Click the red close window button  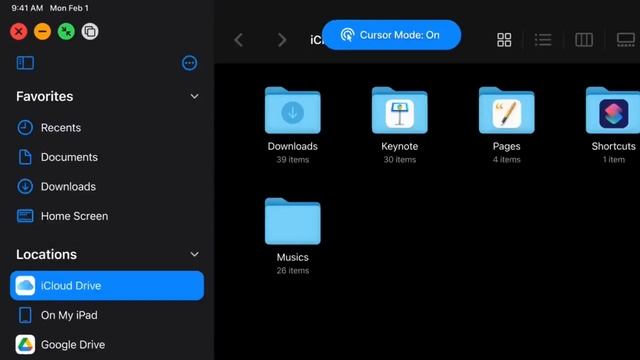19,31
